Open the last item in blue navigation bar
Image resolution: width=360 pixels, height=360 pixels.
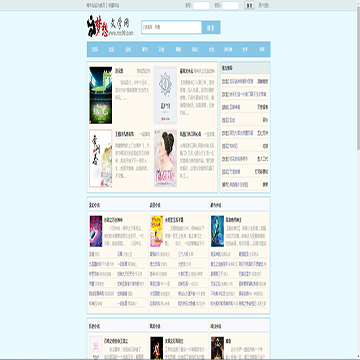click(x=262, y=49)
